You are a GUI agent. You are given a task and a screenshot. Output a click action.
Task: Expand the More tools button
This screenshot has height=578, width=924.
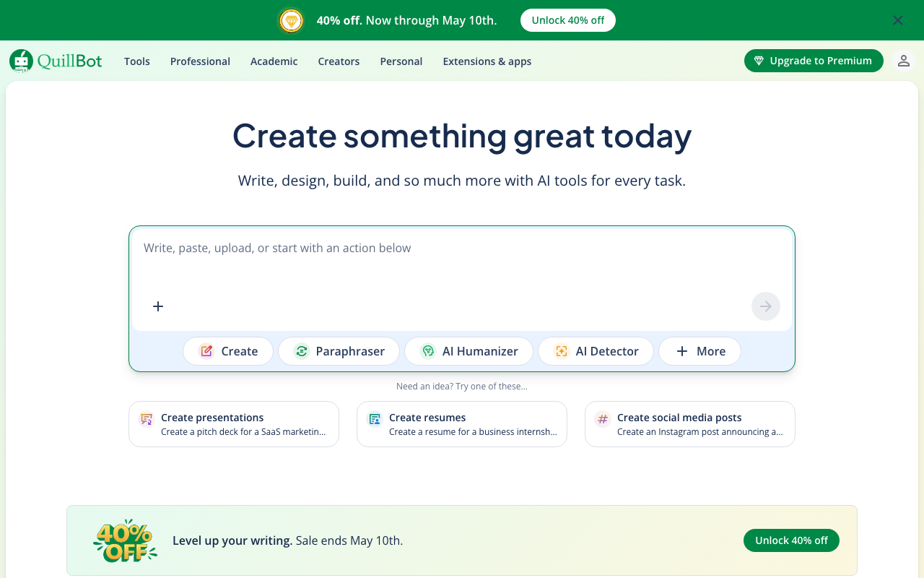point(699,351)
